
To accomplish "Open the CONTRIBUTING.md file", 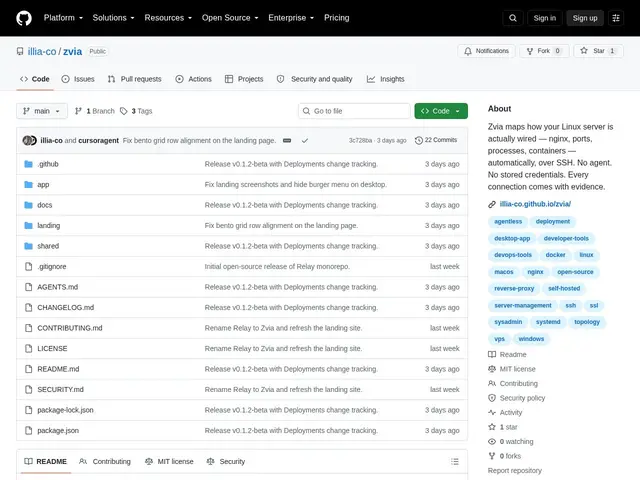I will [x=70, y=328].
